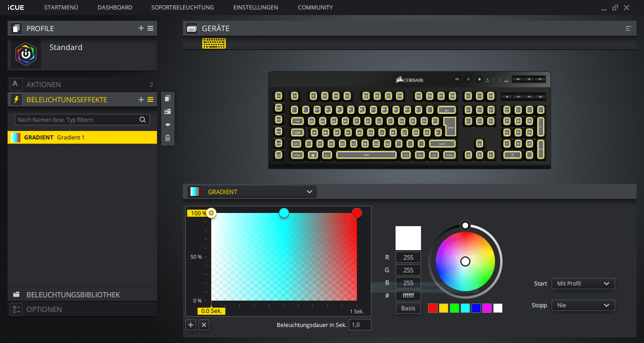The height and width of the screenshot is (343, 644).
Task: Click the copy icon in the side toolbar
Action: tap(167, 98)
